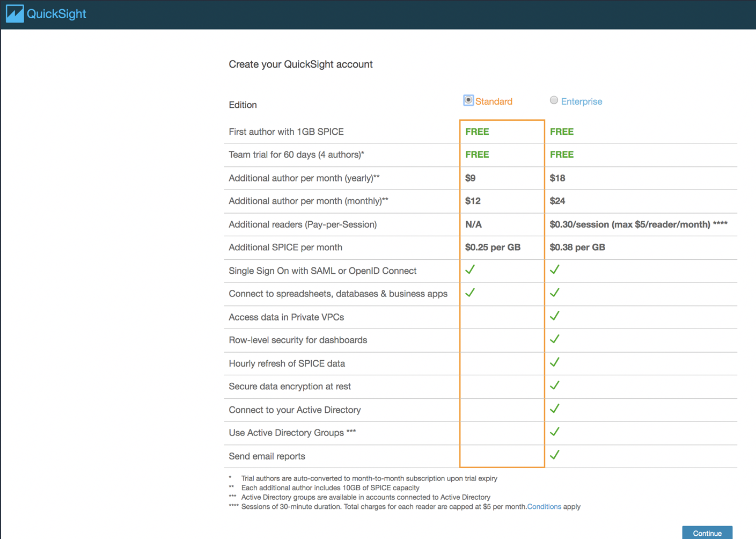Click 'Access data in Private VPCs' label
756x539 pixels.
286,317
